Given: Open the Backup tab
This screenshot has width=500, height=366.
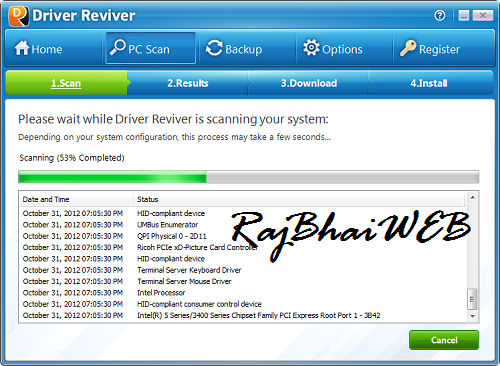Looking at the screenshot, I should [x=247, y=48].
